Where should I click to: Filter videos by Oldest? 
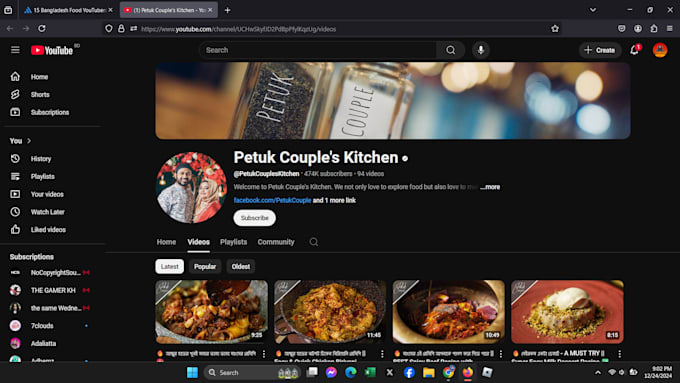tap(241, 267)
